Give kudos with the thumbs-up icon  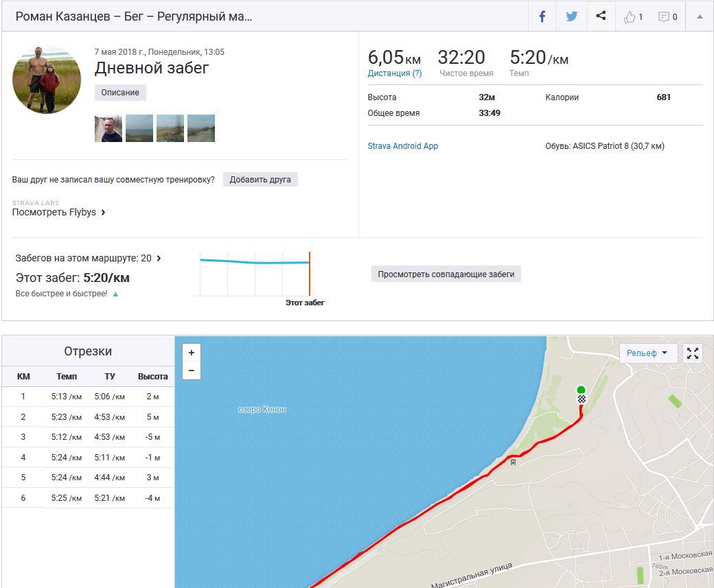632,16
